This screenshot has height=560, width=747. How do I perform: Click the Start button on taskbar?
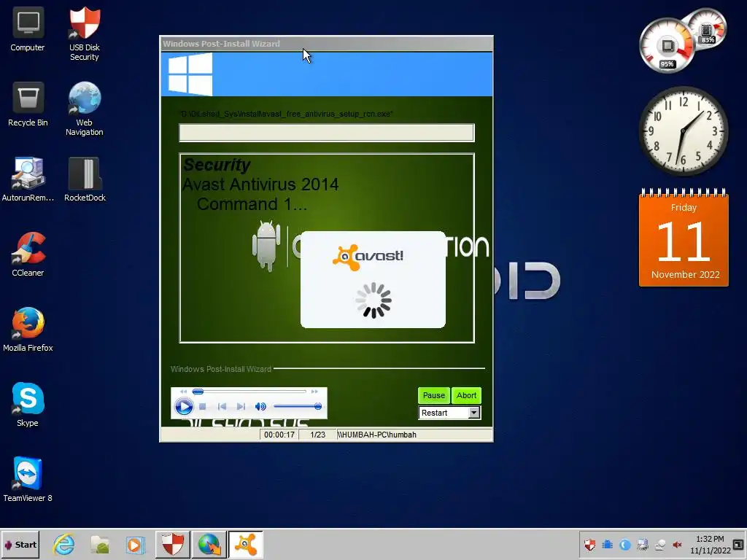click(x=20, y=545)
